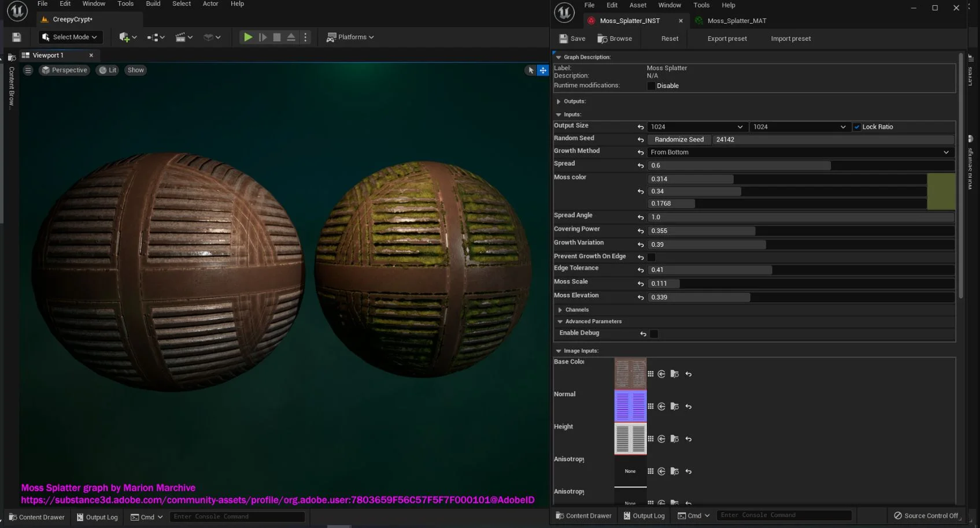This screenshot has height=528, width=980.
Task: Open the viewport hamburger options menu
Action: 28,70
